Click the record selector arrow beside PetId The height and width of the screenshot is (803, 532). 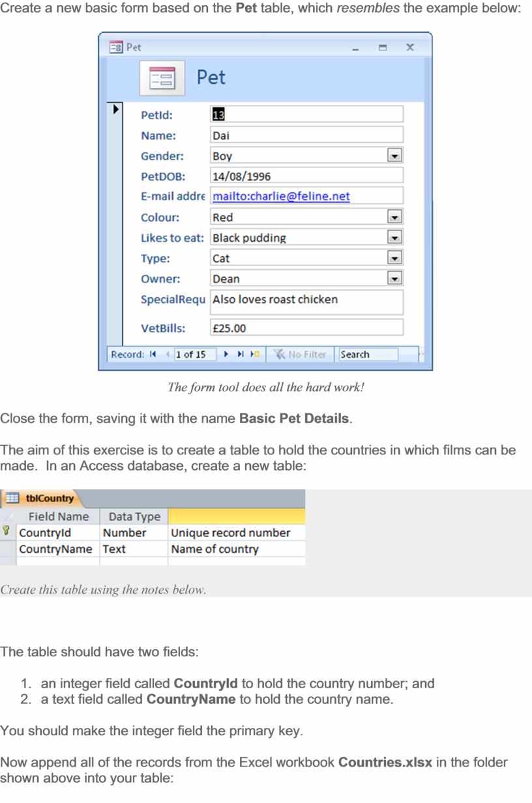[115, 109]
